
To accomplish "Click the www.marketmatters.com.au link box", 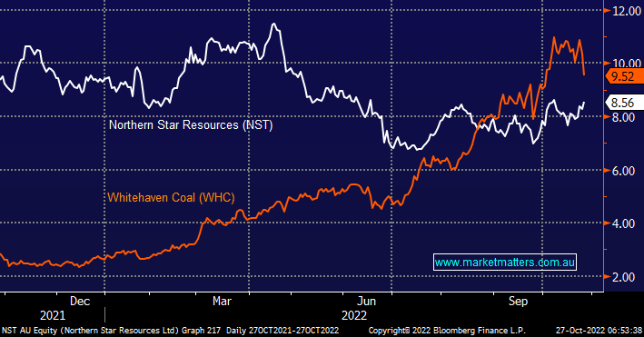I will pyautogui.click(x=505, y=263).
